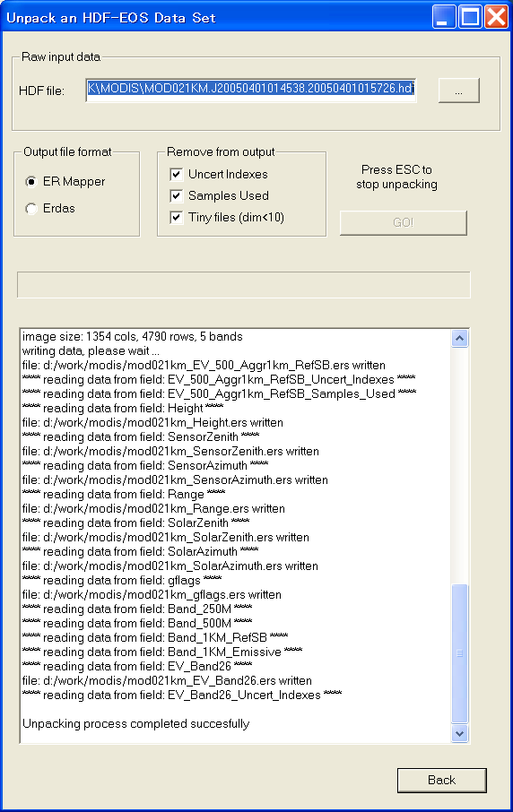Click the browse '...' button for HDF file
This screenshot has width=513, height=812.
(458, 91)
